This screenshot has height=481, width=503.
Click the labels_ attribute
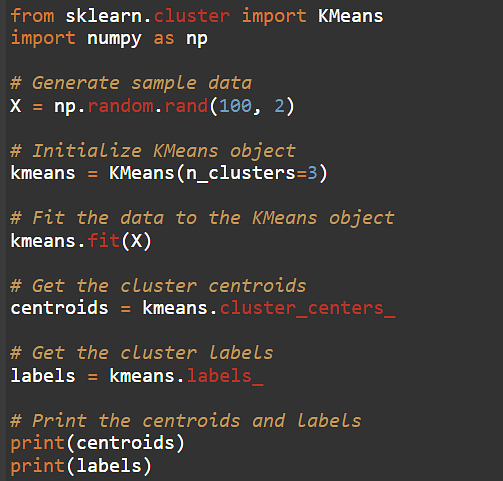tap(225, 376)
